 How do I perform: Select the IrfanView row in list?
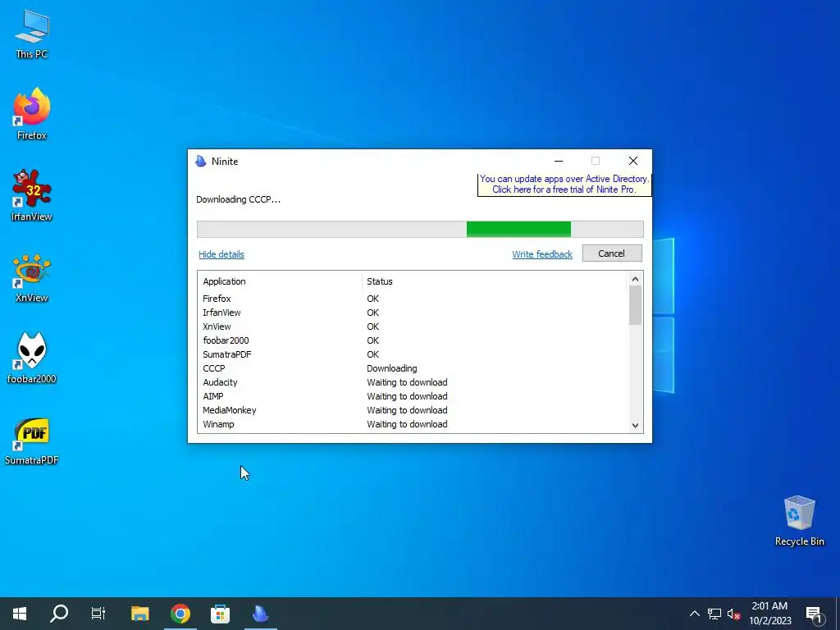pos(413,313)
